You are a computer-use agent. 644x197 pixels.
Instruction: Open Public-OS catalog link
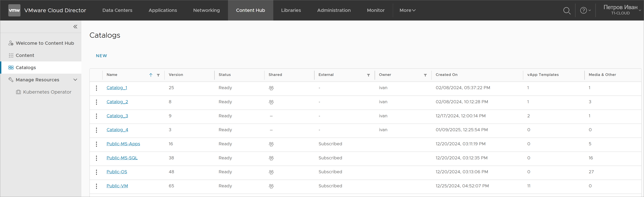pyautogui.click(x=117, y=172)
